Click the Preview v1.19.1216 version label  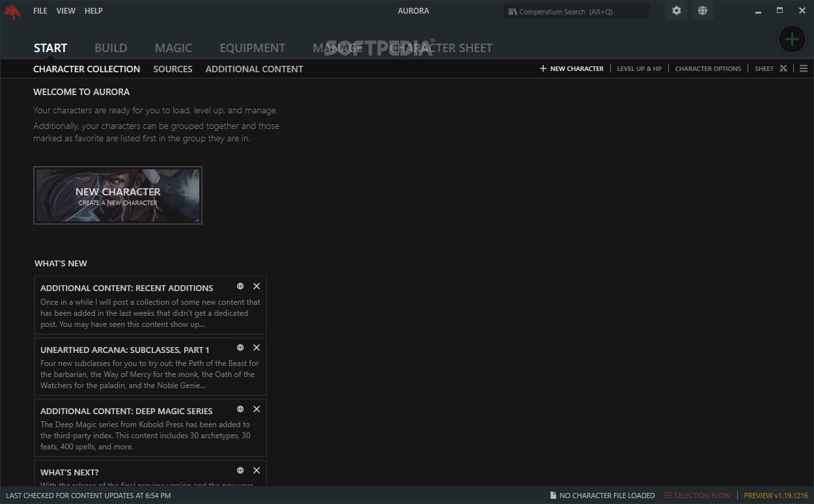pos(776,496)
